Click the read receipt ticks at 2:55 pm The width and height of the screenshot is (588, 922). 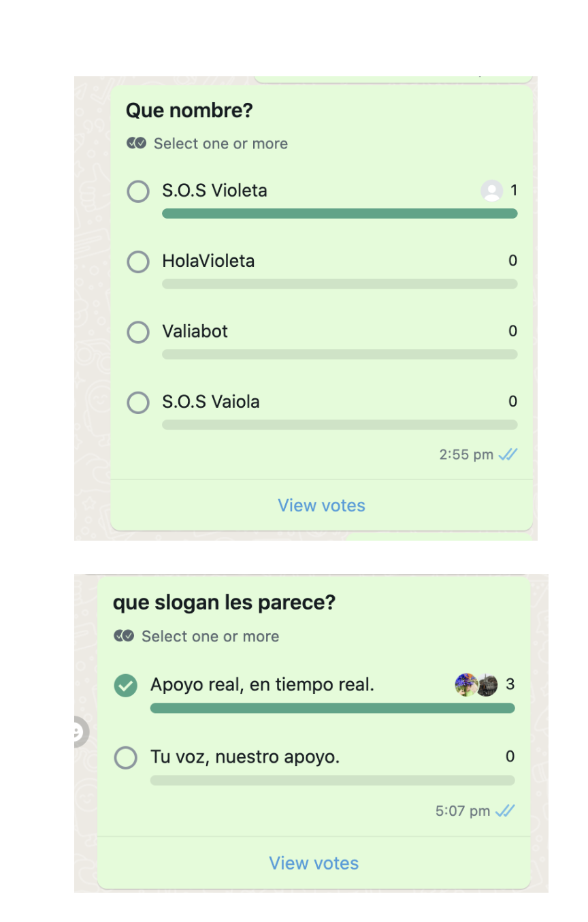click(x=508, y=455)
